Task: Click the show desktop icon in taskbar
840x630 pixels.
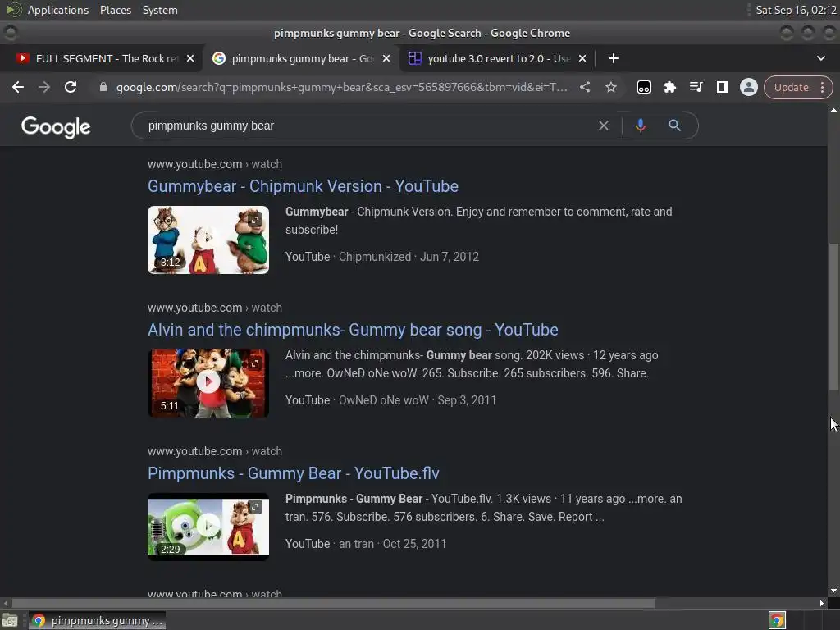Action: pyautogui.click(x=10, y=621)
